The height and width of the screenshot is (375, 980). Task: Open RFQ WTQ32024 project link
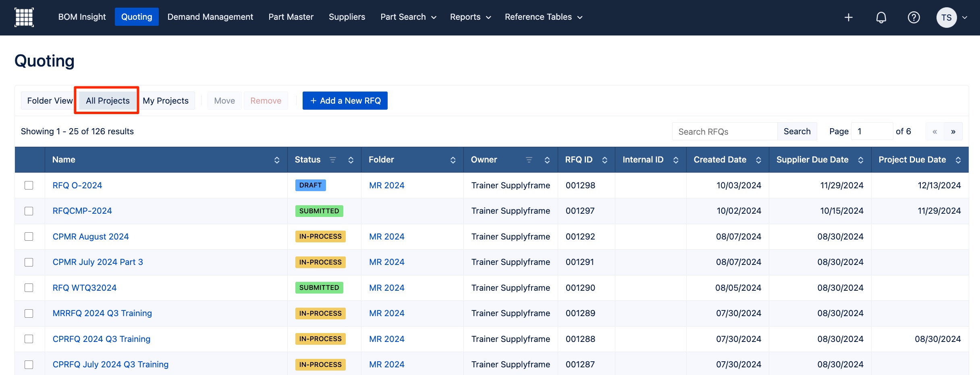(x=85, y=288)
